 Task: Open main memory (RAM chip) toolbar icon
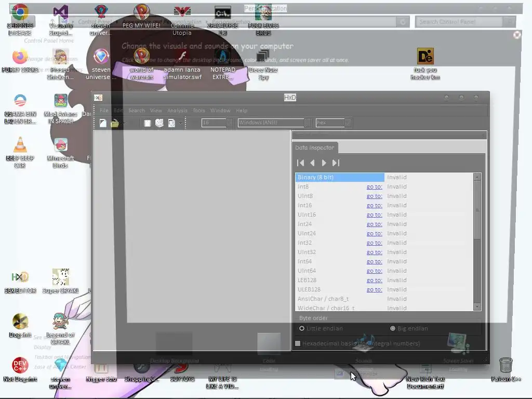[x=147, y=123]
